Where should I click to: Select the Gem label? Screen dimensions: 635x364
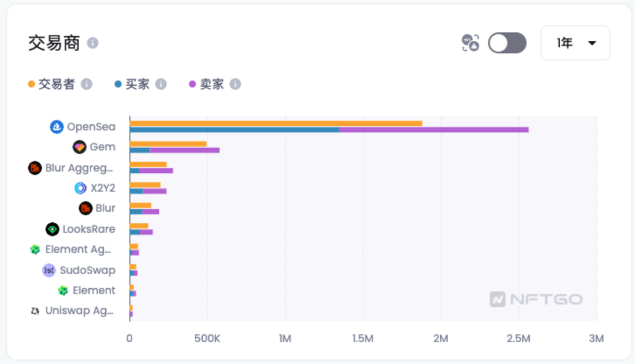[x=102, y=147]
